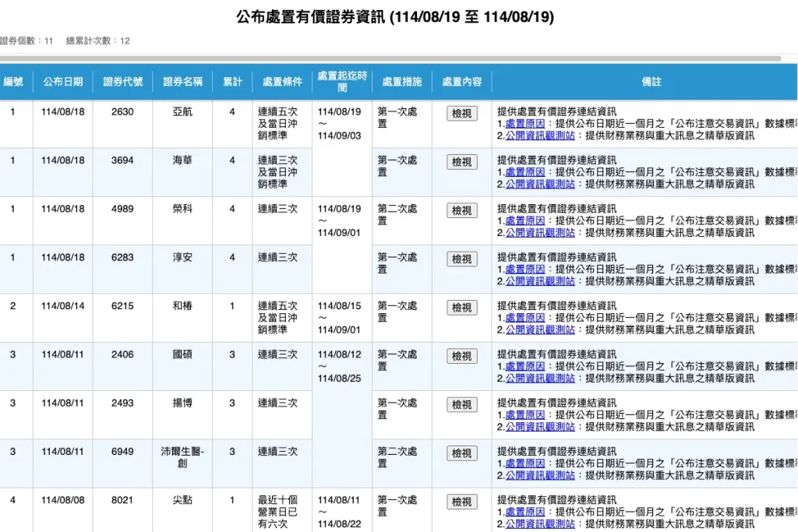Click the security name 沛爾生醫-創
The width and height of the screenshot is (798, 532).
coord(182,457)
